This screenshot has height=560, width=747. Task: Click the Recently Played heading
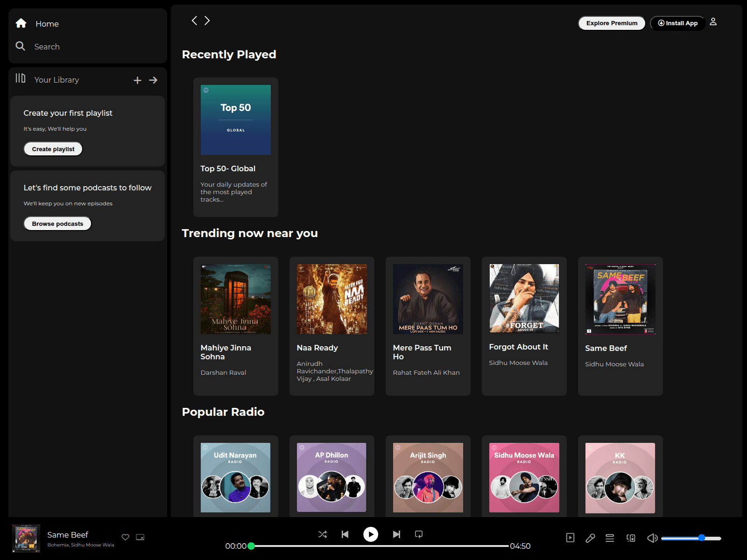click(x=229, y=55)
